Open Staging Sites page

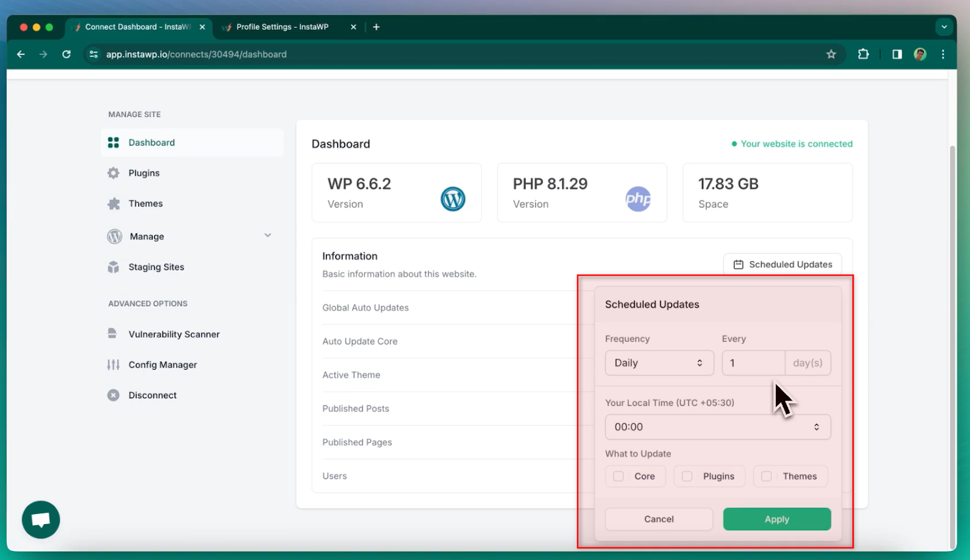click(156, 267)
